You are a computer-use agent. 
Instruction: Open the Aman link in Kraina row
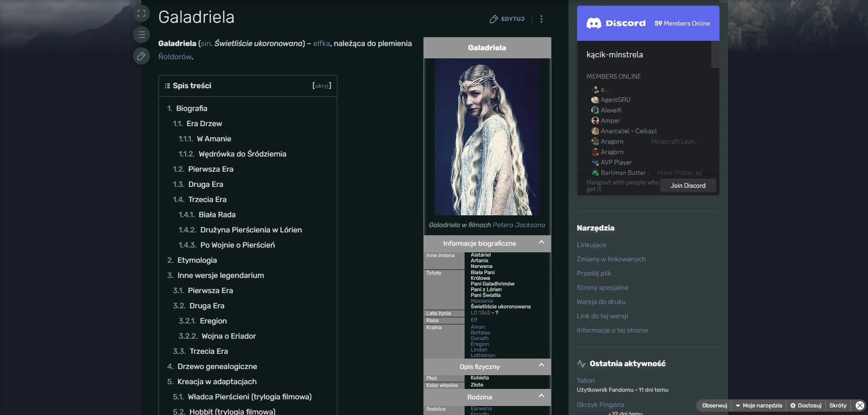[x=477, y=327]
